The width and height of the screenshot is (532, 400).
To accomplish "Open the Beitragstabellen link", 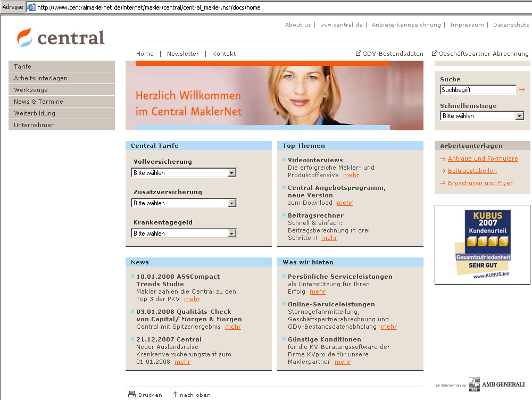I will pyautogui.click(x=472, y=171).
